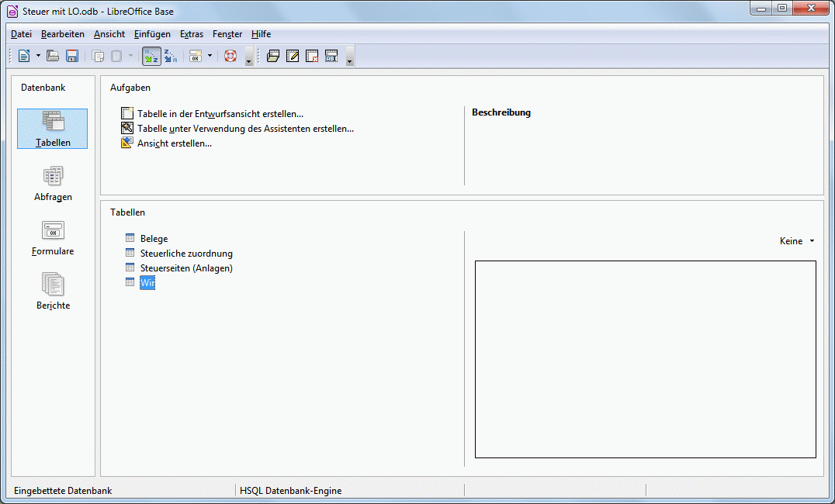835x504 pixels.
Task: Open the Paste options dropdown arrow
Action: pos(130,56)
